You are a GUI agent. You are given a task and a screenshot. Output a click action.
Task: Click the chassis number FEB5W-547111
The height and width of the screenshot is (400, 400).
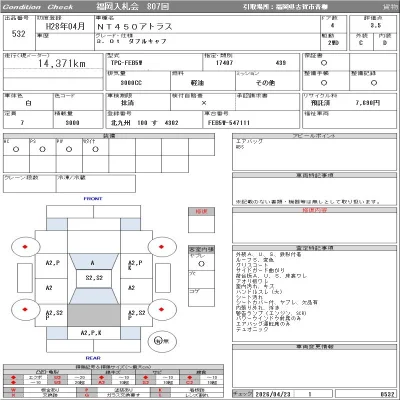point(229,123)
